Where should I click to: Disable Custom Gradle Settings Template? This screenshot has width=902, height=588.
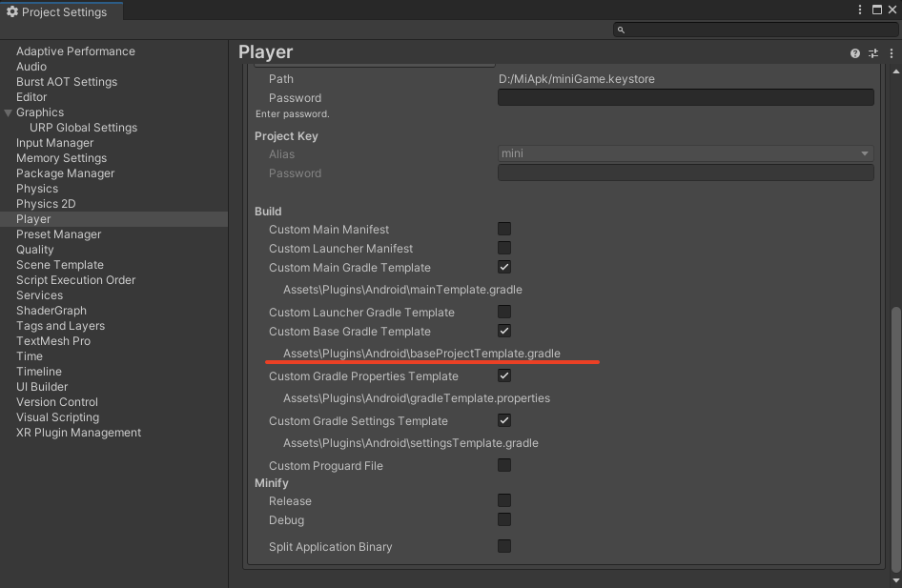coord(503,420)
